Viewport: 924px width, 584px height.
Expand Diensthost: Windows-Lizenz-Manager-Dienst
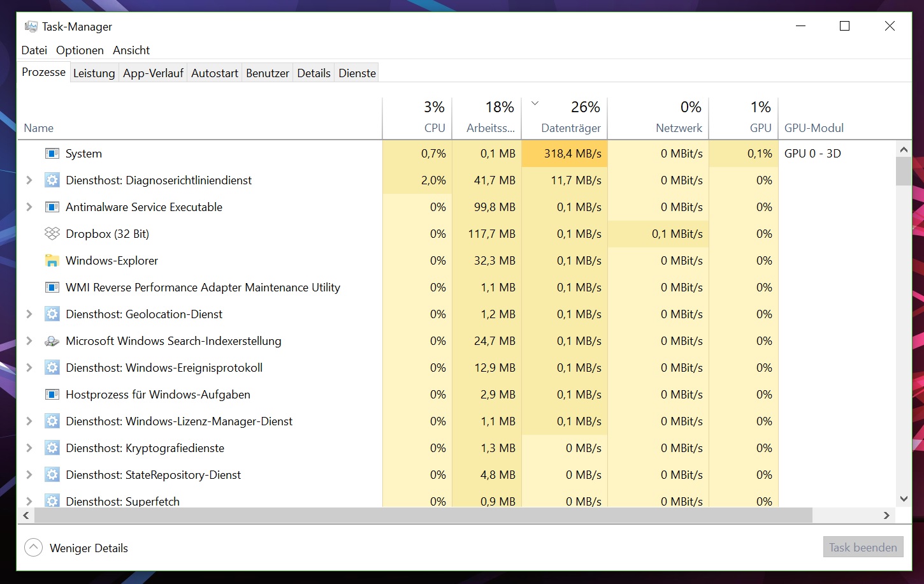click(x=29, y=421)
